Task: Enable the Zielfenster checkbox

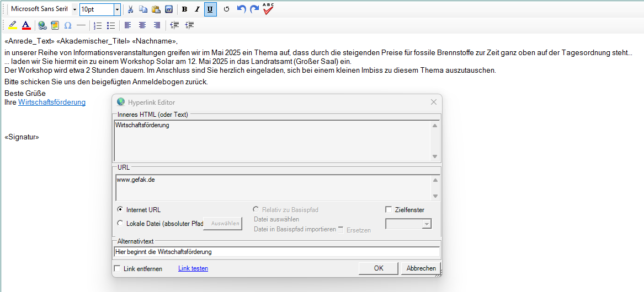Action: tap(388, 209)
